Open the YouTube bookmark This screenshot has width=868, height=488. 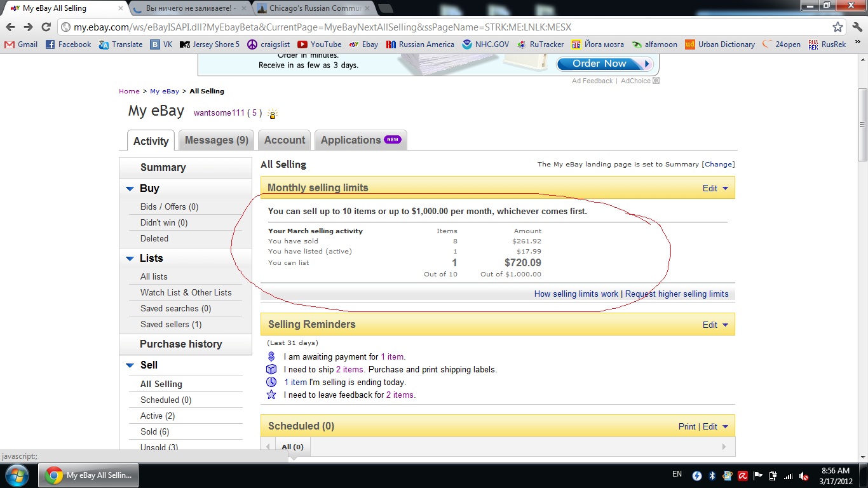tap(319, 44)
